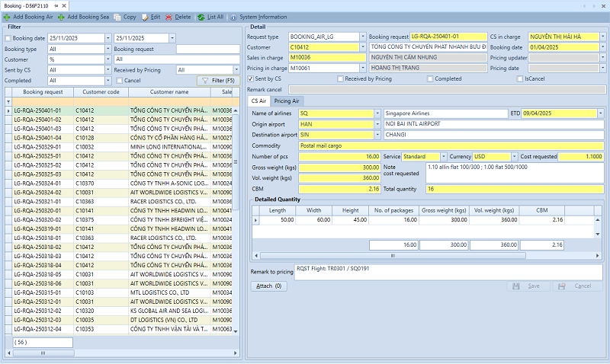Viewport: 610px width, 364px height.
Task: Close the Booking - D56F2110 document tab
Action: point(66,5)
